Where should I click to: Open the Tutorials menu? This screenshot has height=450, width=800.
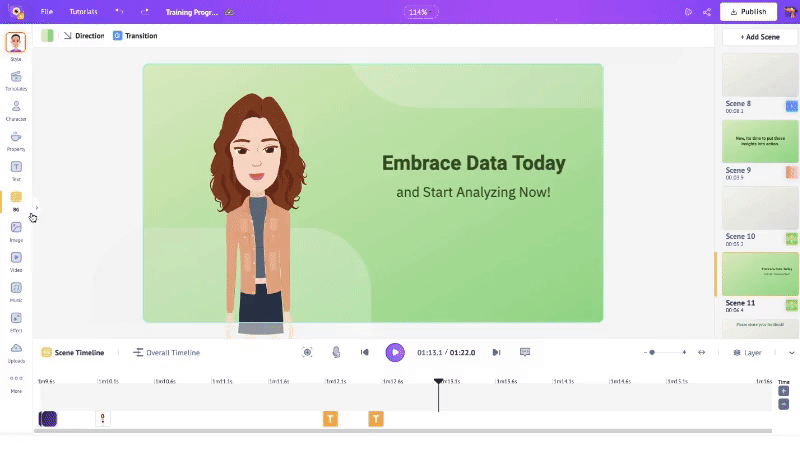point(83,12)
